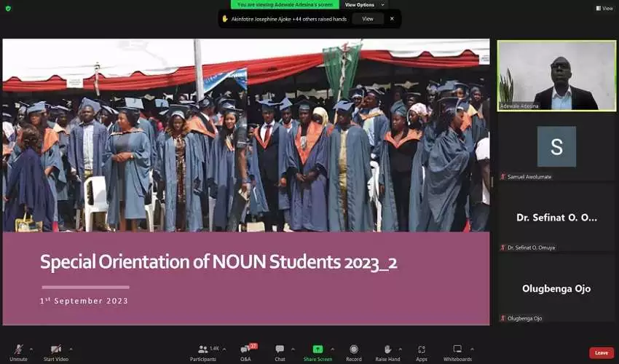Click View button in raised hands notification

point(368,18)
